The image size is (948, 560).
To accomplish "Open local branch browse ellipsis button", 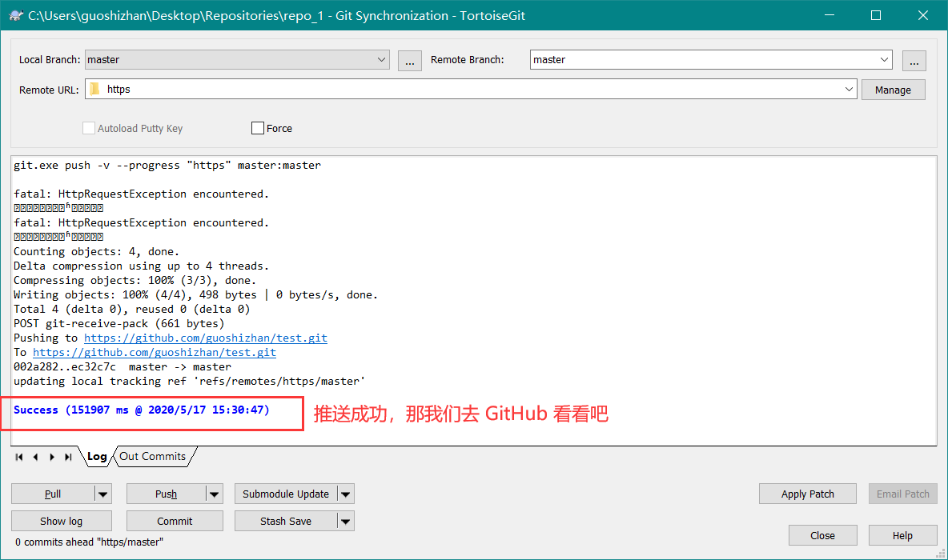I will coord(409,61).
